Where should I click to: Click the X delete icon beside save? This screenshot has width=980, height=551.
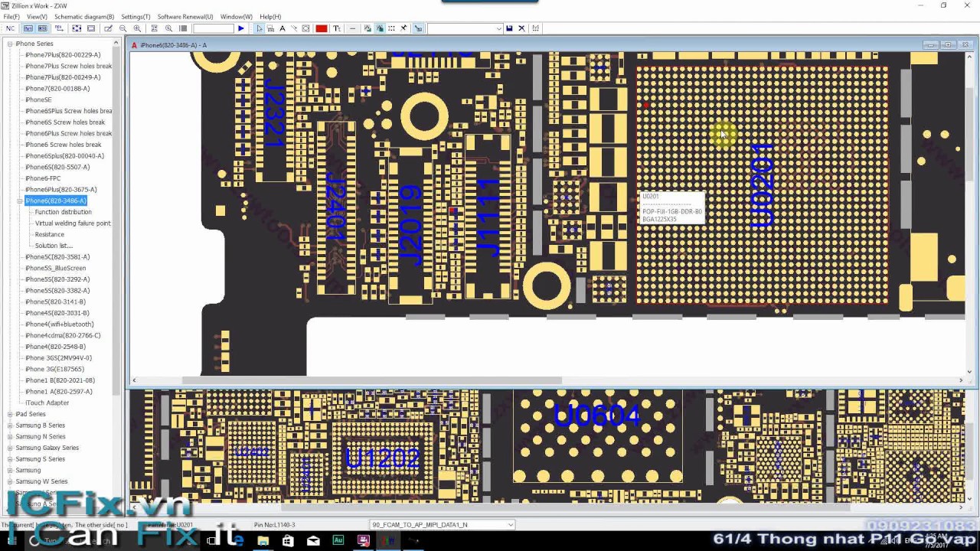pos(521,28)
